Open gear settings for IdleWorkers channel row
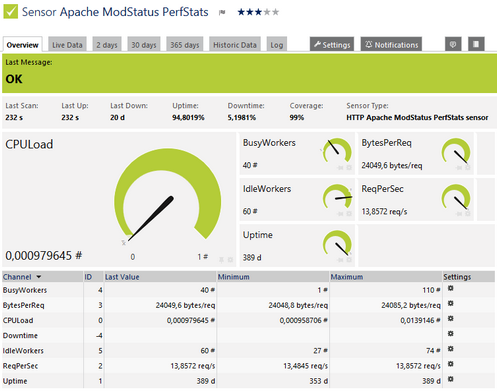 click(450, 349)
